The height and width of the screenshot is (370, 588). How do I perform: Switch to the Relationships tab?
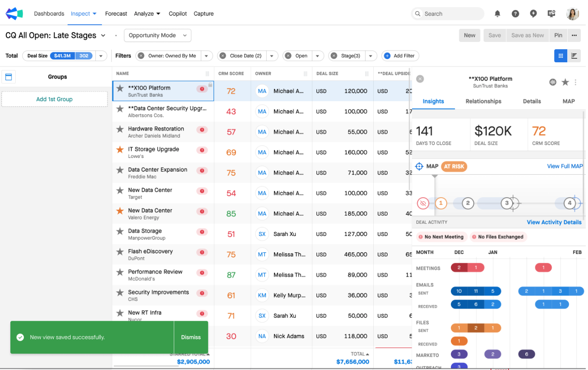click(483, 102)
